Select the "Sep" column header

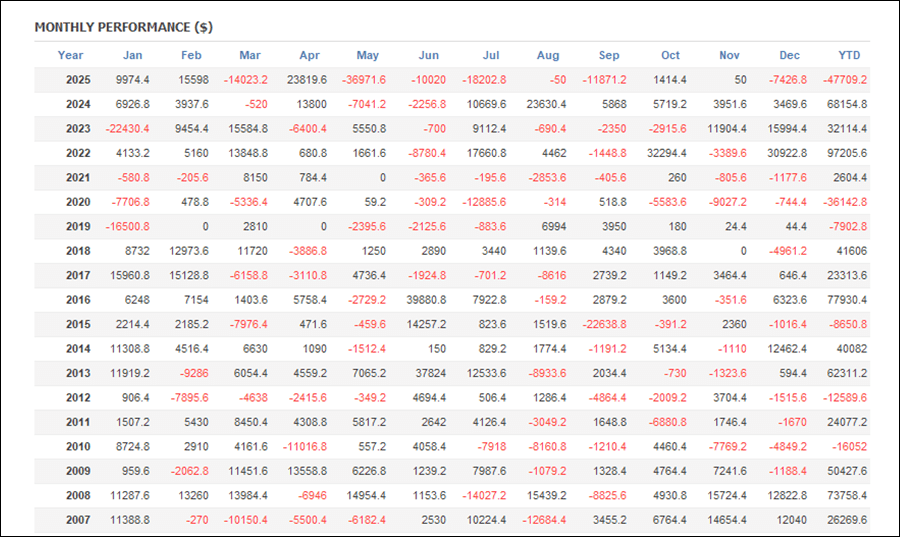pyautogui.click(x=609, y=56)
